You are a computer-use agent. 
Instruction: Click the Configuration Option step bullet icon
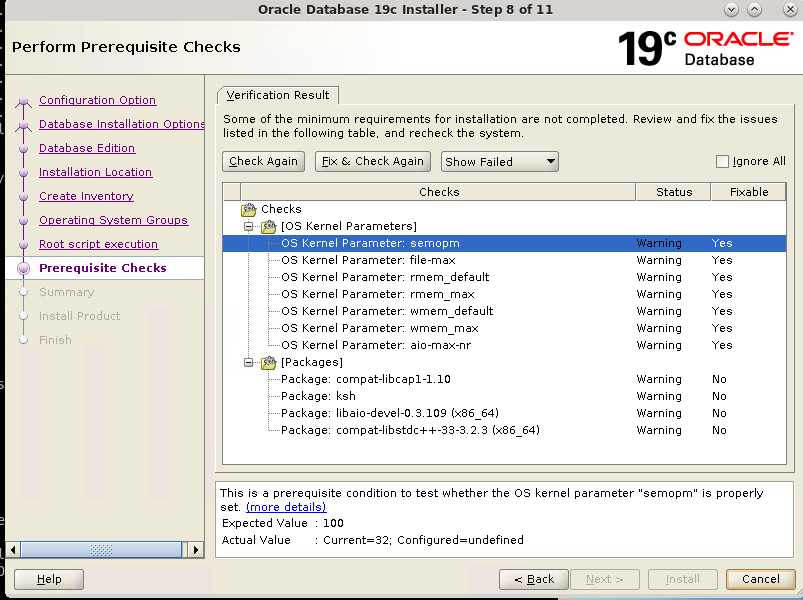[x=23, y=101]
